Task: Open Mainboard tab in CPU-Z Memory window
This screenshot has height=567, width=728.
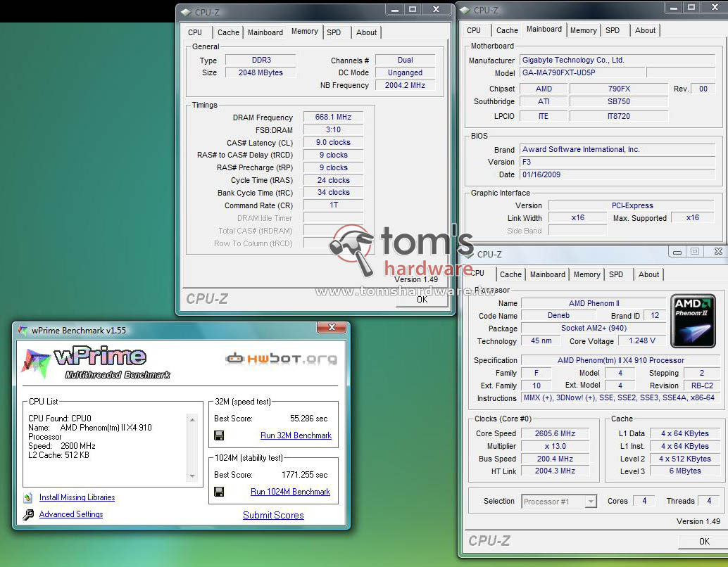Action: 265,32
